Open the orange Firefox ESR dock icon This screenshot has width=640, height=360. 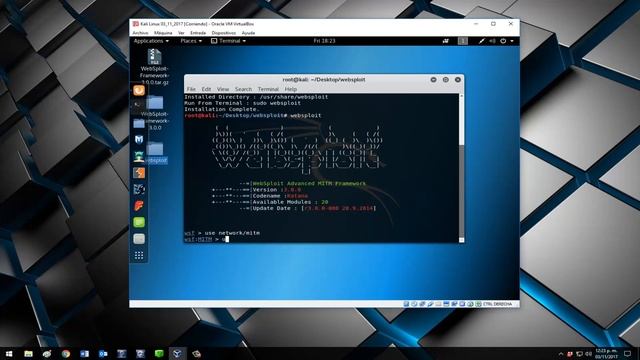point(139,90)
